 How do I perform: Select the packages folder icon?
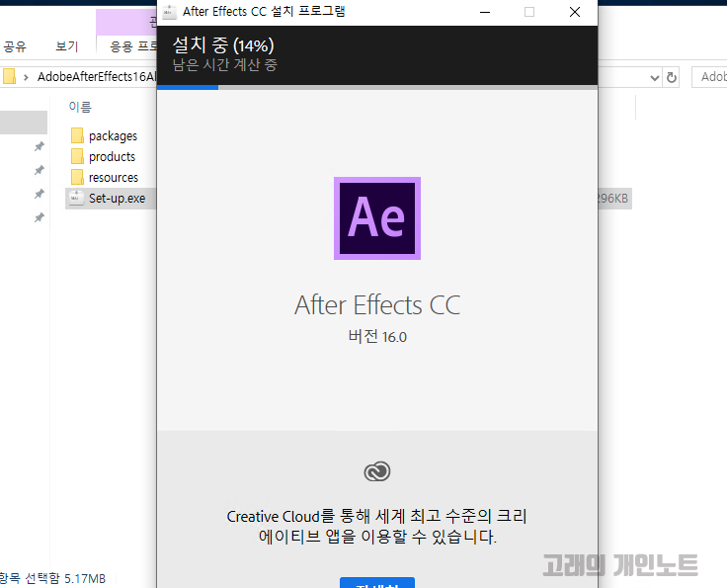(77, 135)
